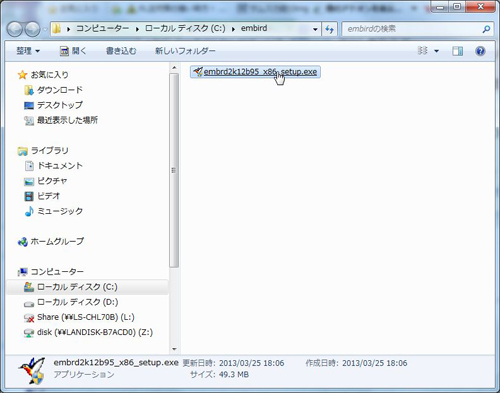Image resolution: width=500 pixels, height=393 pixels.
Task: Click the ダウンロード folder icon
Action: [29, 90]
